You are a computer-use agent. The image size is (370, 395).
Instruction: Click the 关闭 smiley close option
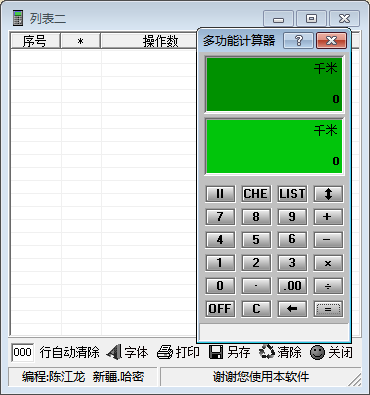331,352
